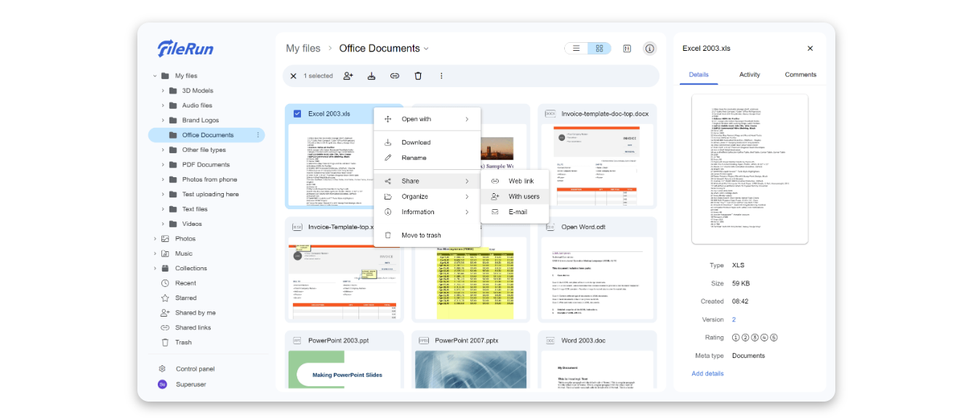Click the share with users toolbar icon

348,76
